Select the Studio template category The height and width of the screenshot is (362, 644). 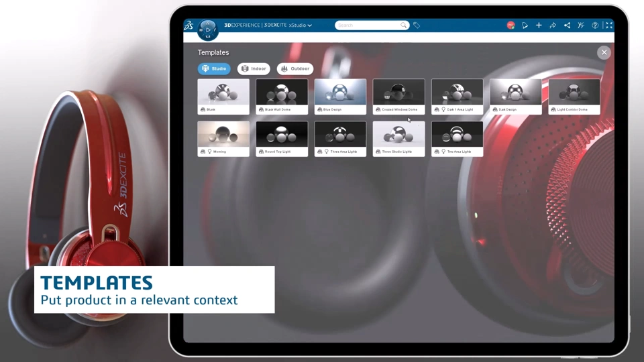pyautogui.click(x=214, y=68)
